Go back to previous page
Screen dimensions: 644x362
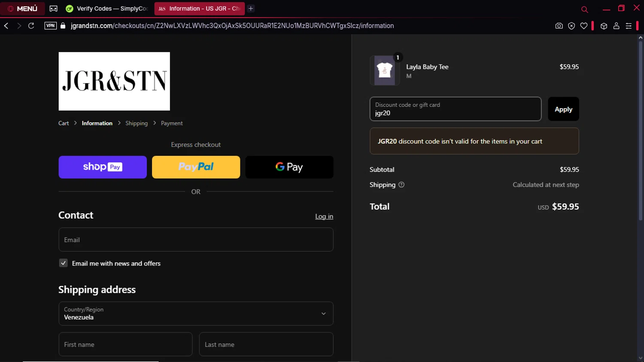(6, 26)
